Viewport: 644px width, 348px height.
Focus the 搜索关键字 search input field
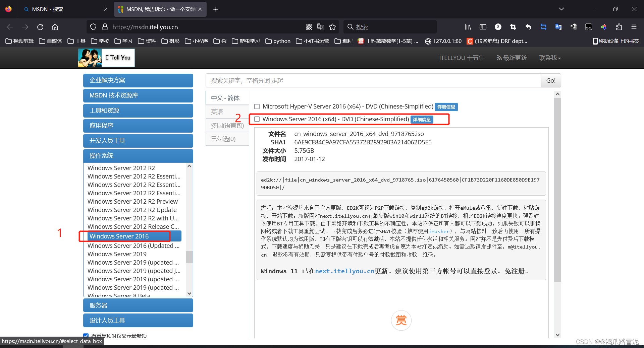(373, 80)
